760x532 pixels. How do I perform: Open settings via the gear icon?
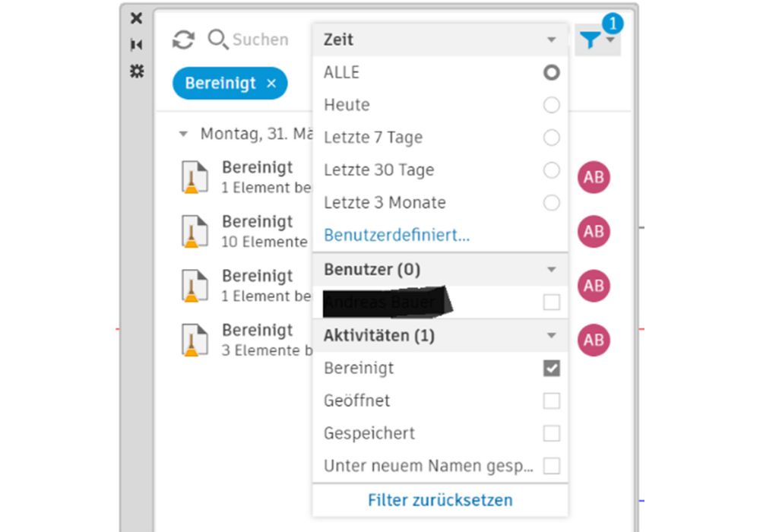(x=136, y=72)
